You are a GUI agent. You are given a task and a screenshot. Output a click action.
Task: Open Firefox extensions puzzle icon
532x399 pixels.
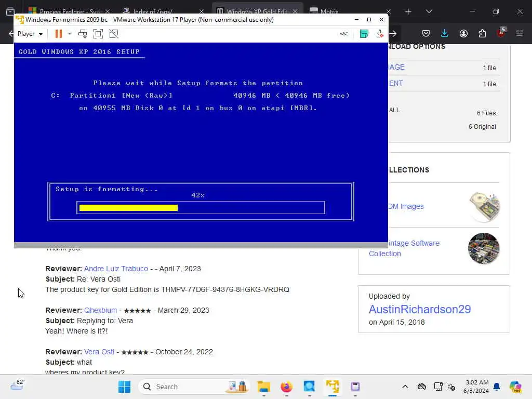pos(482,33)
